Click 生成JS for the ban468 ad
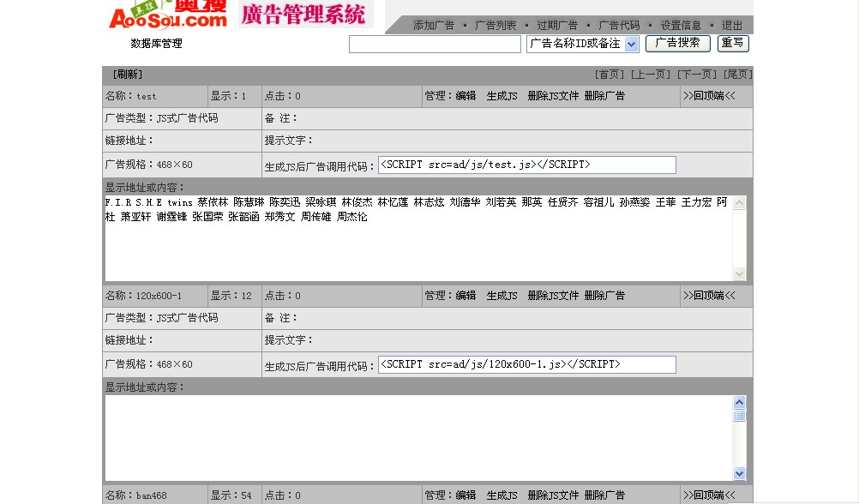Screen dimensions: 859x504 click(x=502, y=495)
